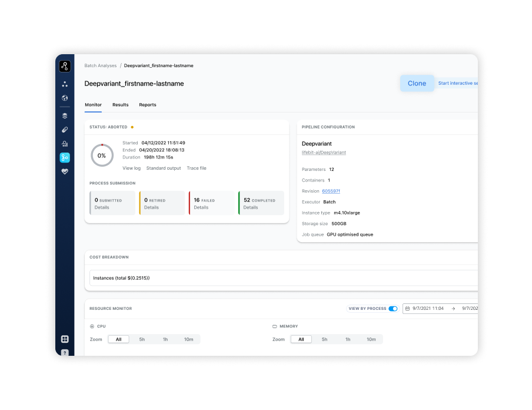Viewport: 532px width, 410px height.
Task: Open the revision 605597f link
Action: point(331,191)
